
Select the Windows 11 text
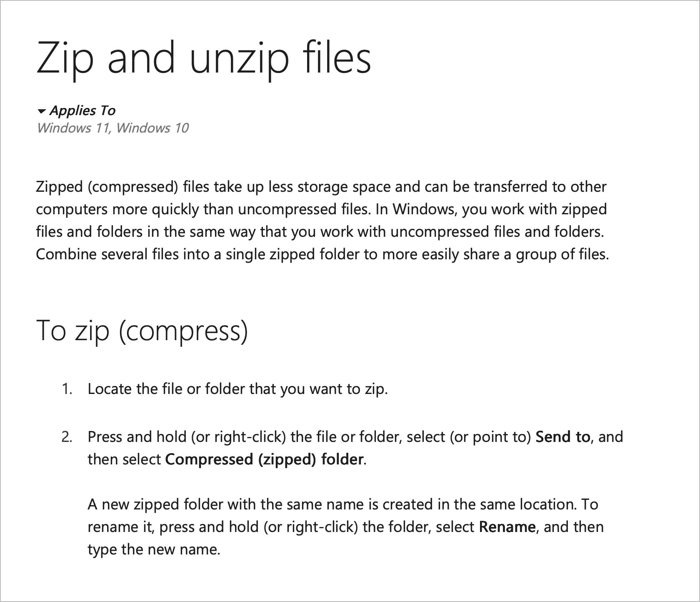click(x=73, y=128)
